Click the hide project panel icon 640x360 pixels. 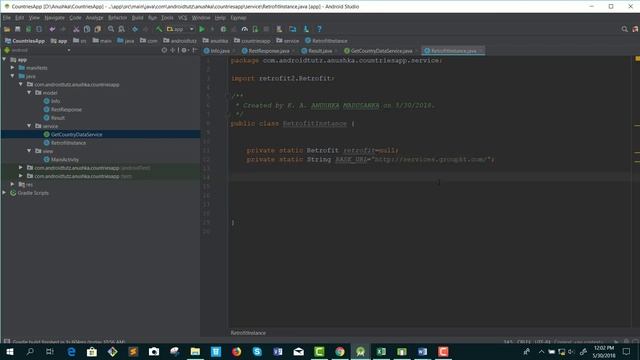click(195, 50)
